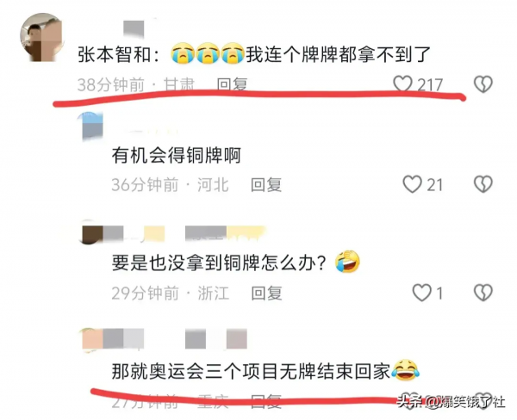Screen dimensions: 517x420
Task: Open avatar of the 浙江 replier
Action: [91, 233]
